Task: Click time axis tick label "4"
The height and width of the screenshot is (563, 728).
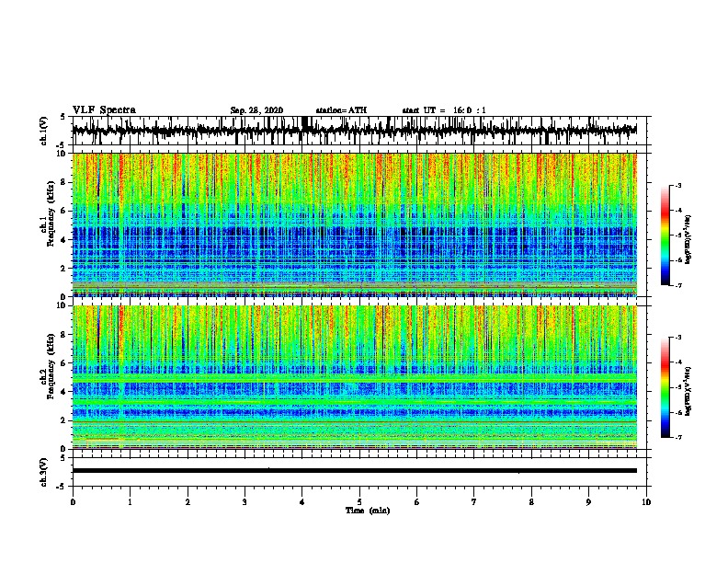Action: click(301, 501)
